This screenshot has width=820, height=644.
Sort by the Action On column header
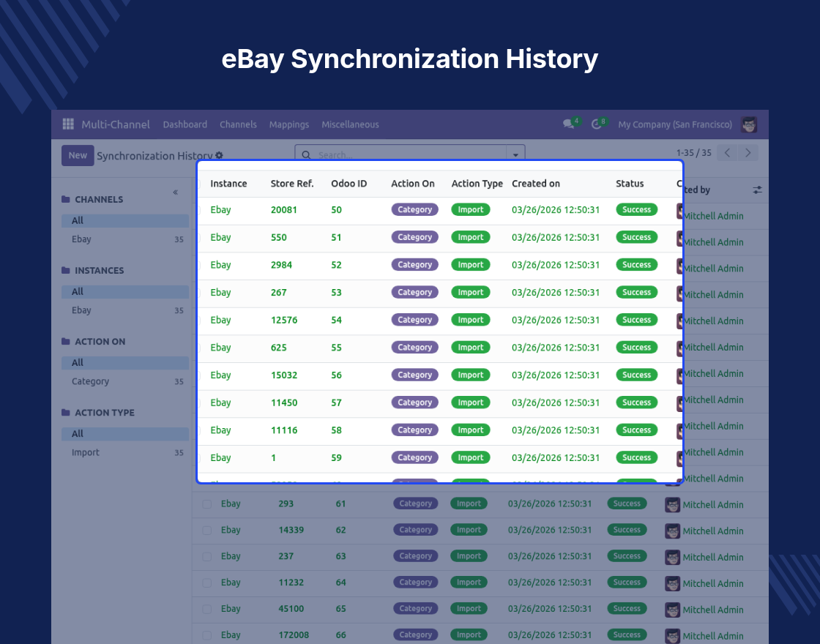(x=413, y=184)
